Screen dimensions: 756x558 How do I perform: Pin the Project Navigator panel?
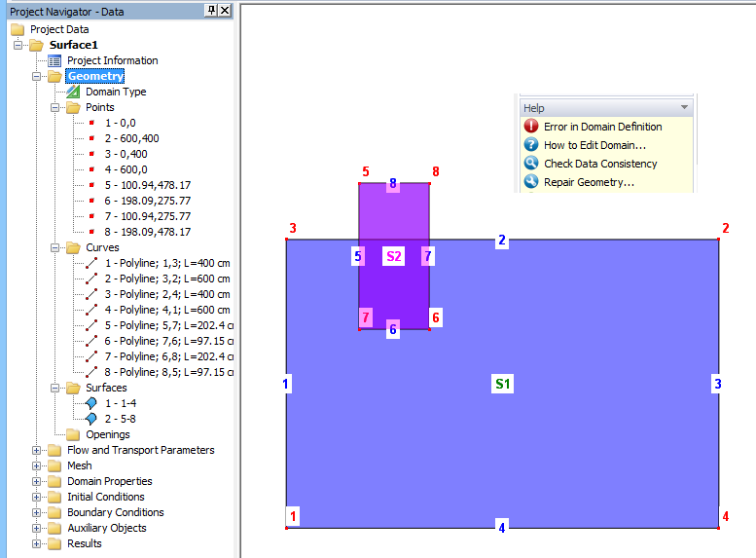click(211, 10)
